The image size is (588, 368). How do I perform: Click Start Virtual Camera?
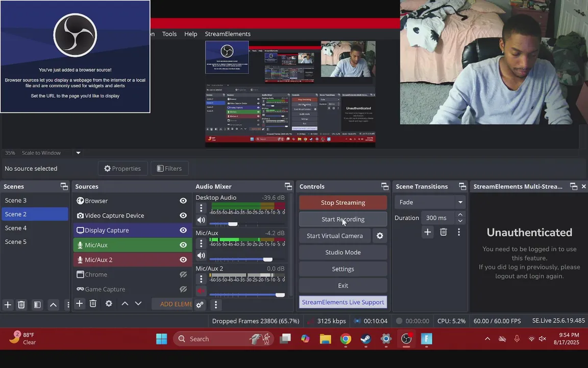pos(334,236)
